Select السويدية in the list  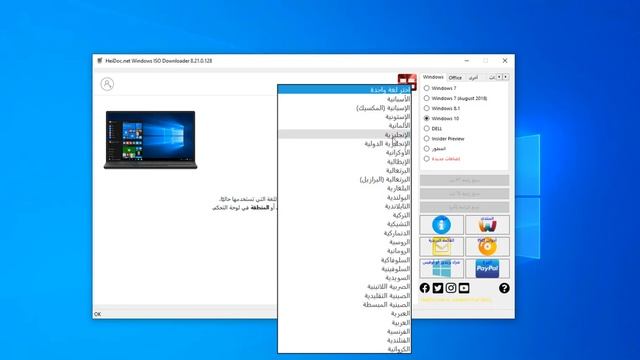point(344,278)
